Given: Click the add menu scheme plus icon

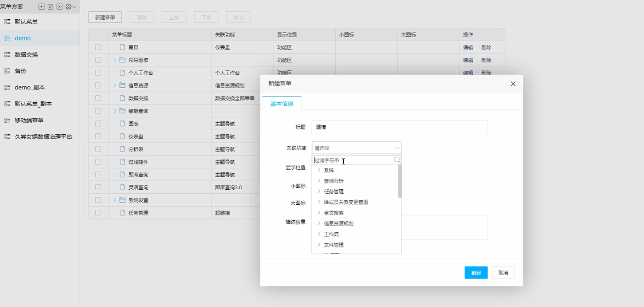Looking at the screenshot, I should click(x=41, y=7).
